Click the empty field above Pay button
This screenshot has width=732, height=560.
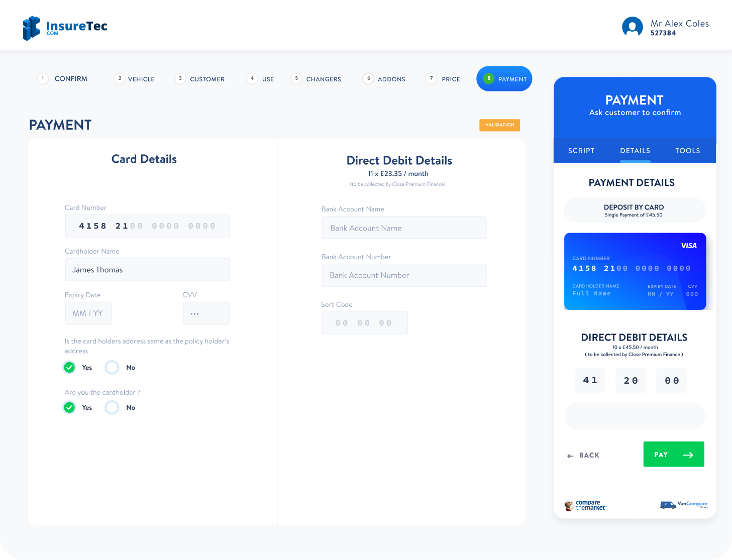pyautogui.click(x=635, y=416)
